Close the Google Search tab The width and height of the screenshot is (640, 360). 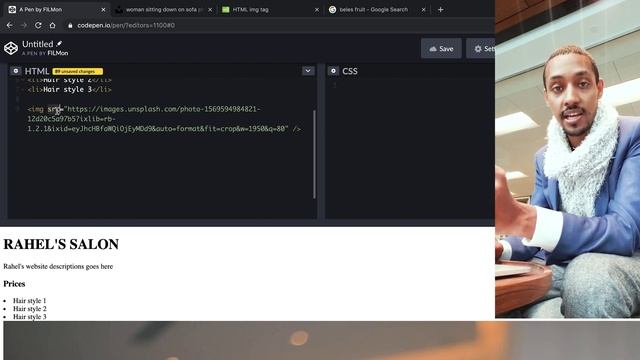pos(423,9)
